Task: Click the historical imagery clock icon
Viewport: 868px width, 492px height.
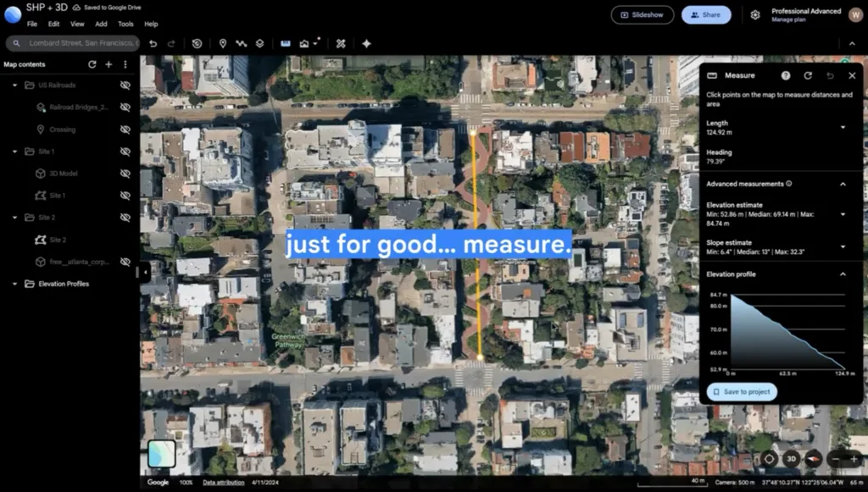Action: (197, 44)
